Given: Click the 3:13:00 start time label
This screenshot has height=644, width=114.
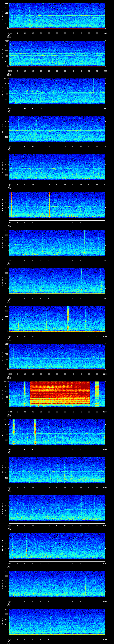Looking at the screenshot, I should click(x=9, y=487).
